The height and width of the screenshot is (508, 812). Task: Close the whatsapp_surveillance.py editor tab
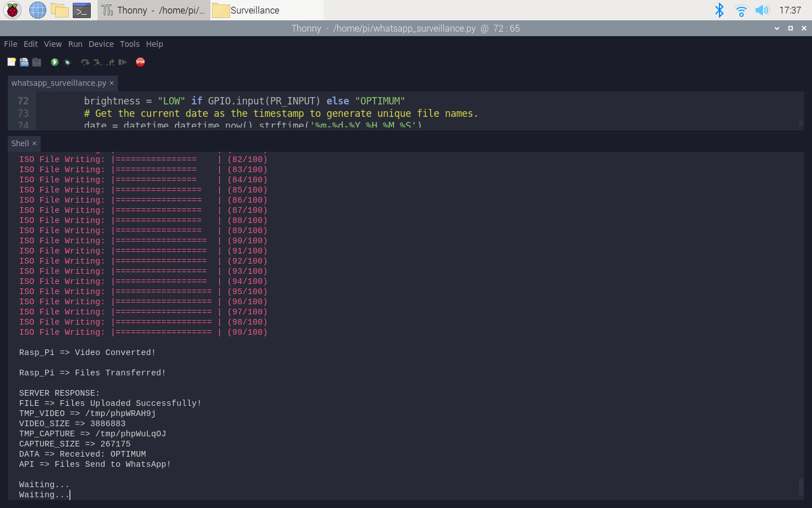[x=112, y=83]
